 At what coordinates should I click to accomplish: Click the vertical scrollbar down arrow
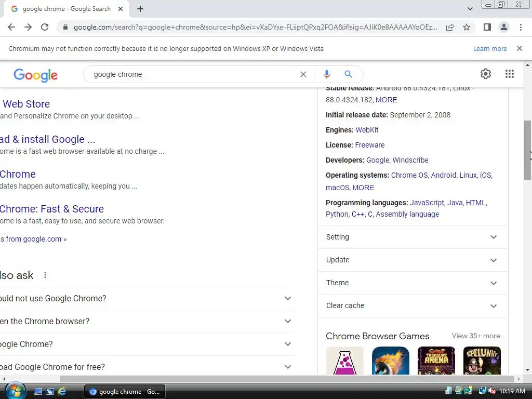coord(527,370)
